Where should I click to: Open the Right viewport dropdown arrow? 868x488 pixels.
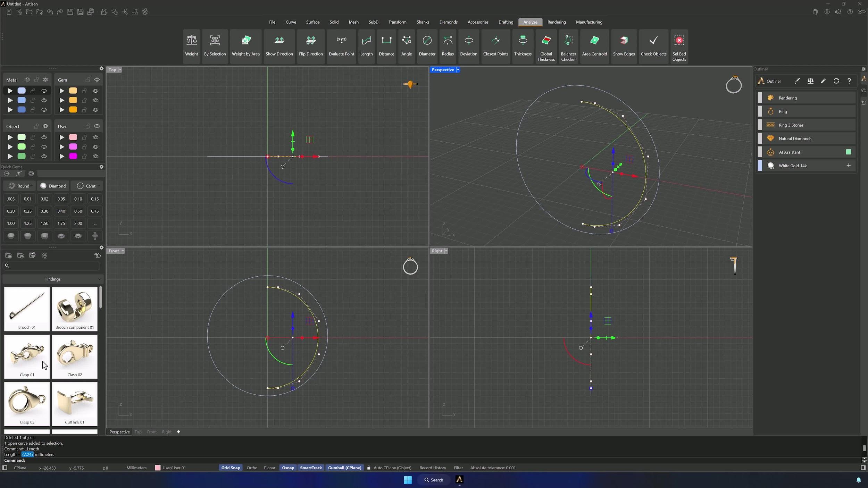(446, 251)
